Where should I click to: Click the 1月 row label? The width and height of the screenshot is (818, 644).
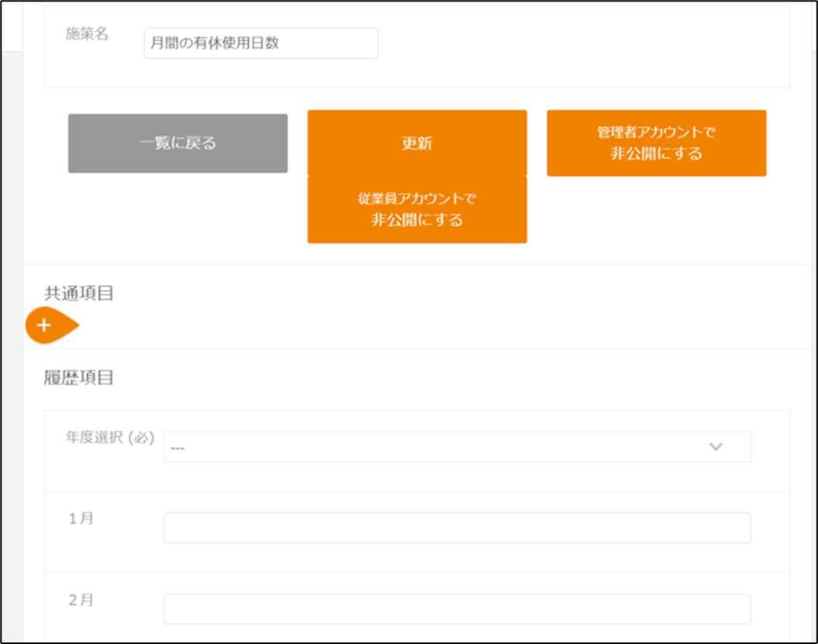point(81,518)
